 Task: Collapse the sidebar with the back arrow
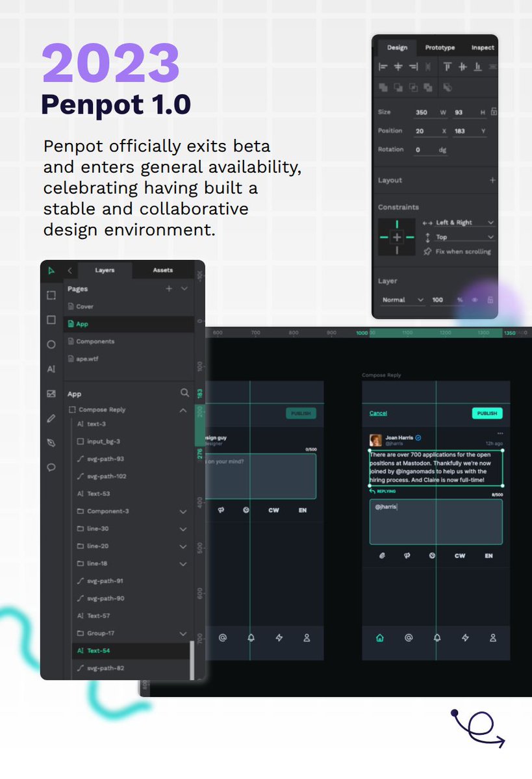[70, 270]
